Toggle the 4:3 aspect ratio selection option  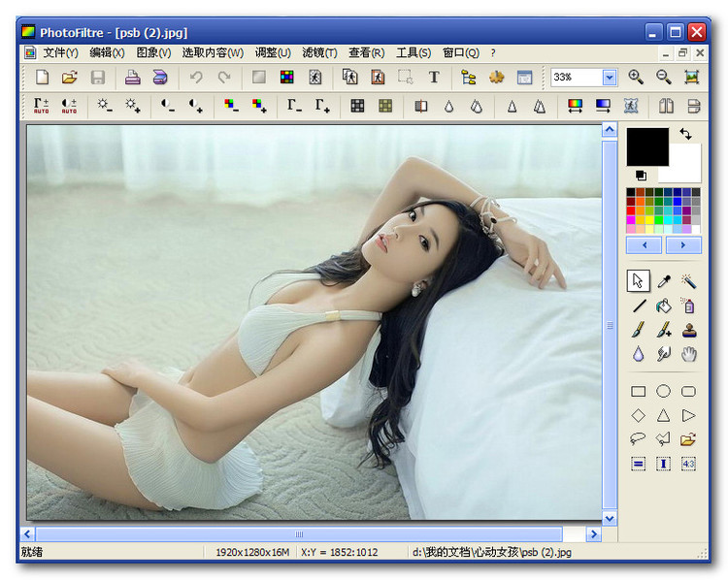click(689, 464)
